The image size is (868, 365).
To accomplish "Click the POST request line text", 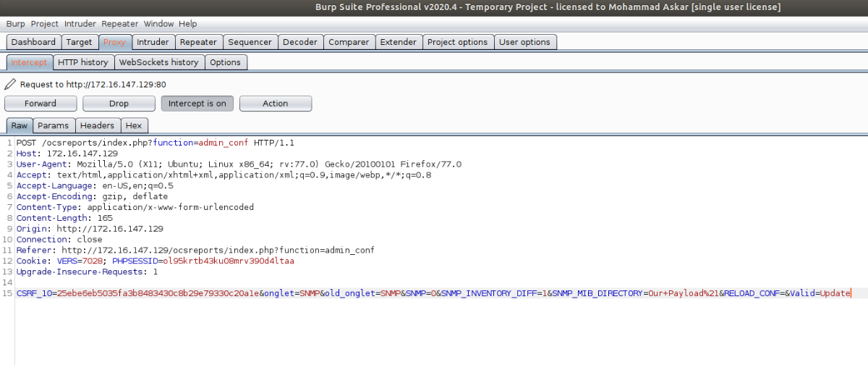I will (156, 143).
